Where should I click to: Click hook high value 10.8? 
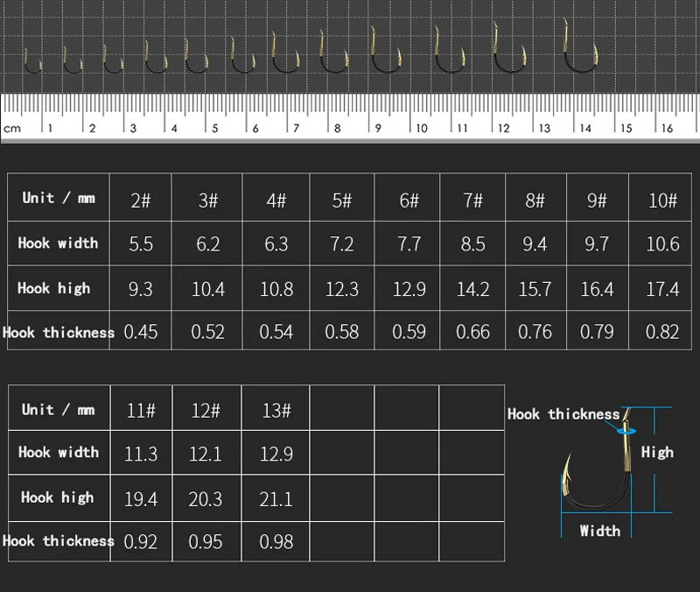276,289
